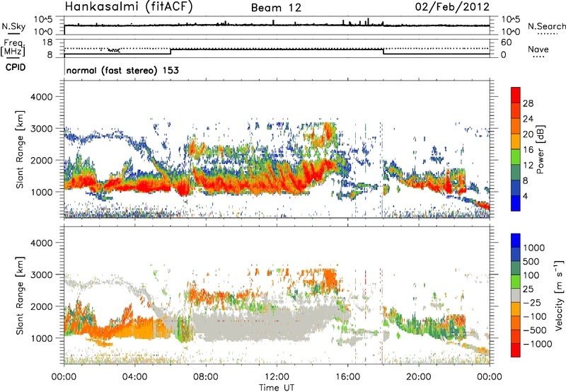Click the dotted line sample under Nave
The width and height of the screenshot is (566, 392).
click(539, 57)
